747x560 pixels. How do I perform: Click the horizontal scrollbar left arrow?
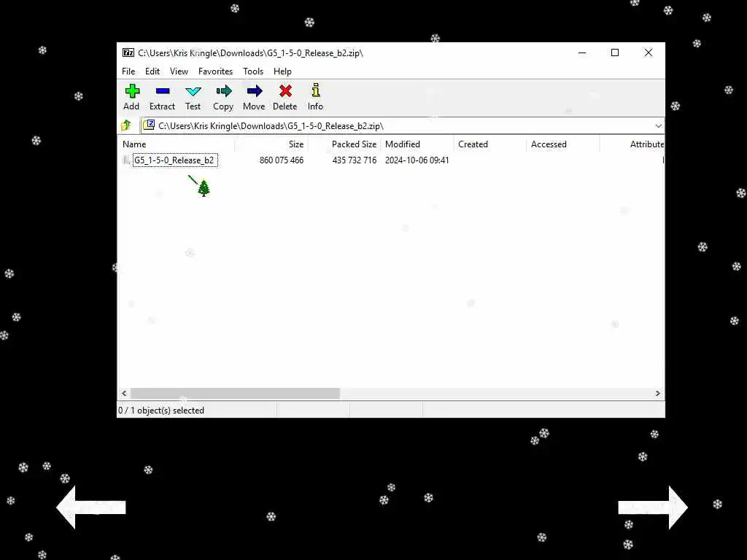click(x=124, y=393)
